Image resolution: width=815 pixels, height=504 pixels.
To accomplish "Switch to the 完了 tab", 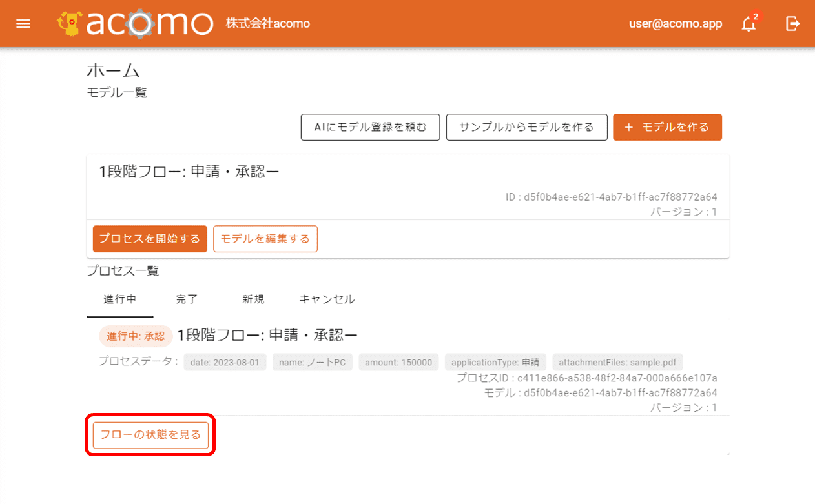I will click(x=187, y=299).
